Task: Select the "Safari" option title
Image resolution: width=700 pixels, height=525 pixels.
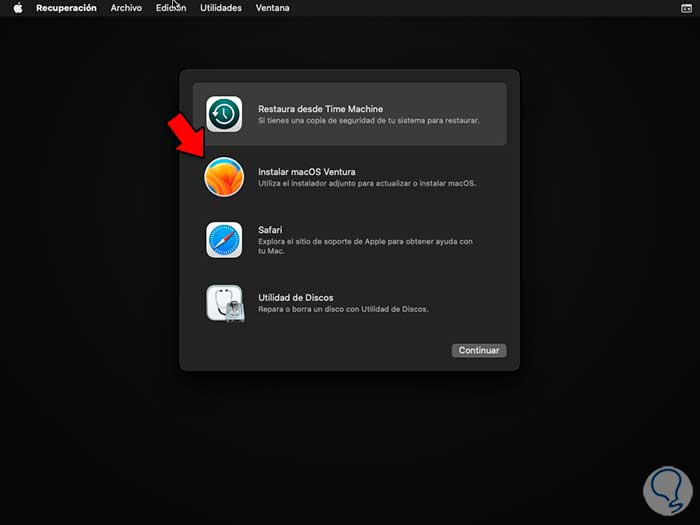Action: click(270, 230)
